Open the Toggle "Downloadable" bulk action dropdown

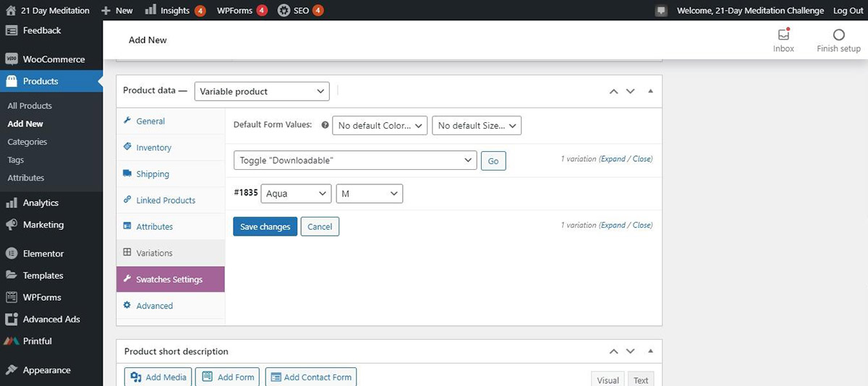pos(354,160)
